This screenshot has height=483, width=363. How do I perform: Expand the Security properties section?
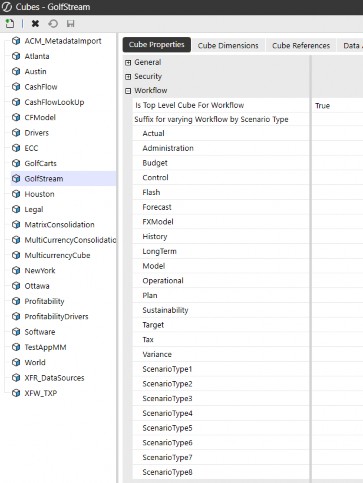[128, 77]
